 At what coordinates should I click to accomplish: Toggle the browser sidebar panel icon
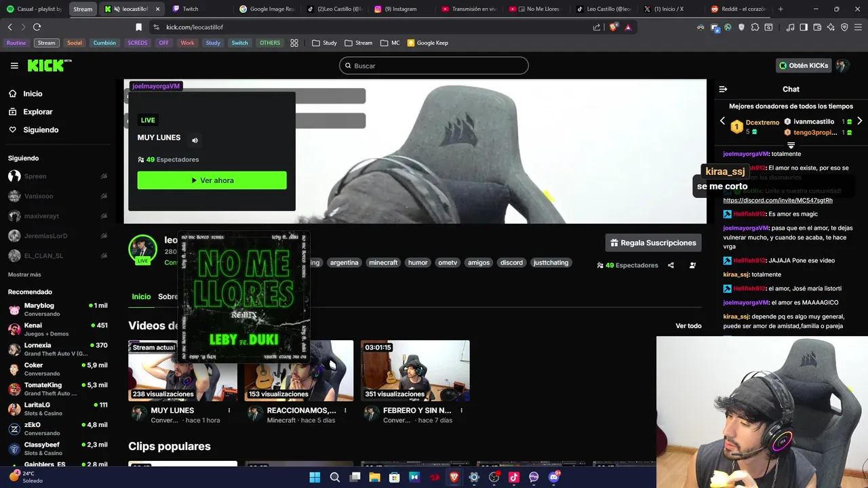point(804,27)
